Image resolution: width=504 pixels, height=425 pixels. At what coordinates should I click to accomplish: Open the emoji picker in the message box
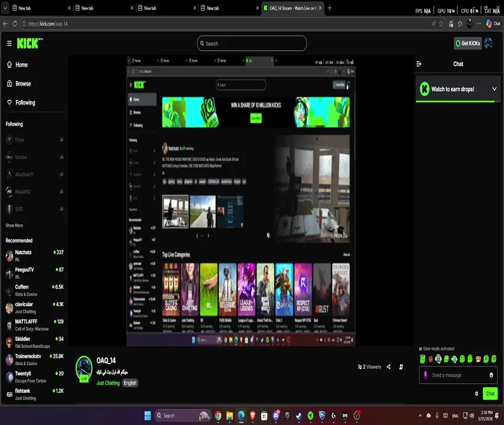coord(491,375)
